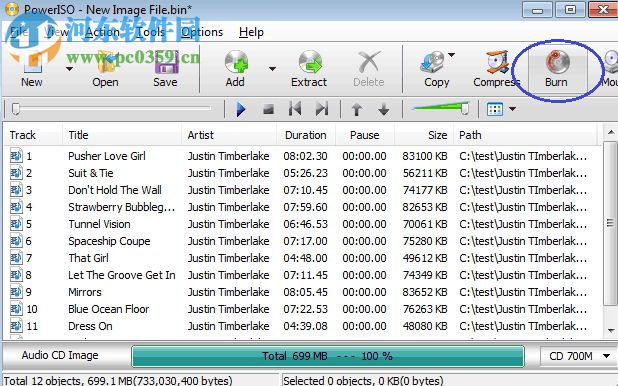
Task: Sort by the Artist column header
Action: [229, 135]
